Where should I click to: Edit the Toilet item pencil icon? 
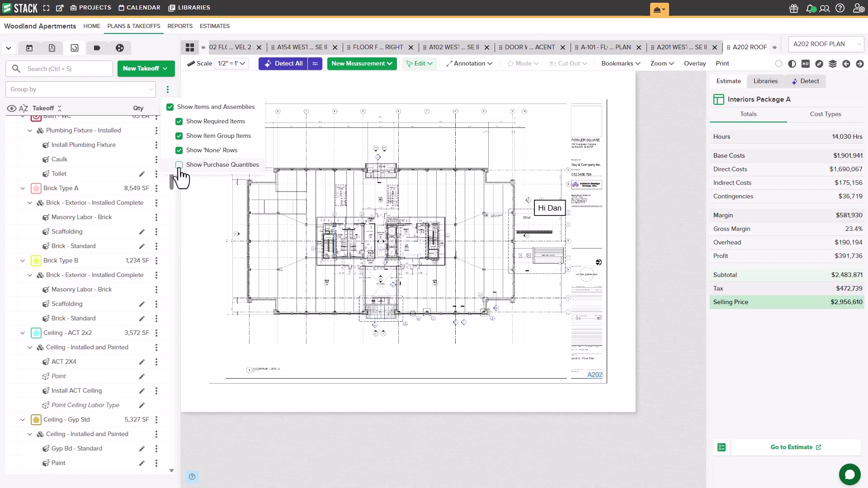pos(142,174)
